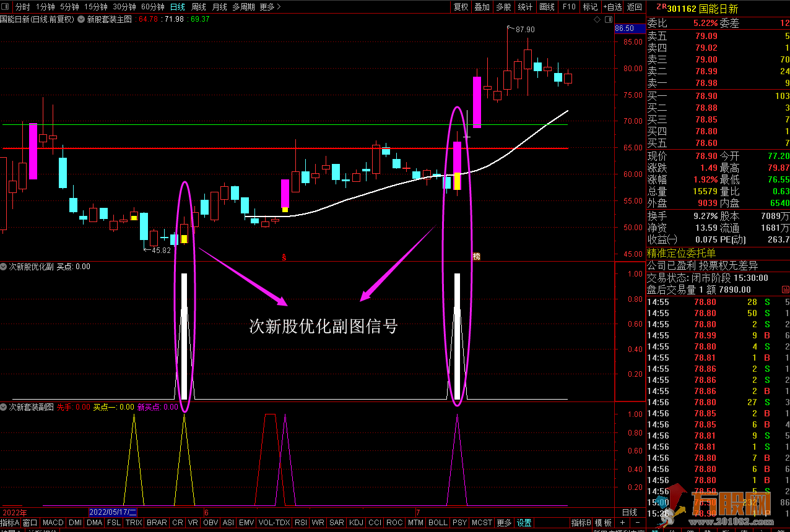Select the PSY indicator tab
Screen dimensions: 790x532
coord(459,523)
